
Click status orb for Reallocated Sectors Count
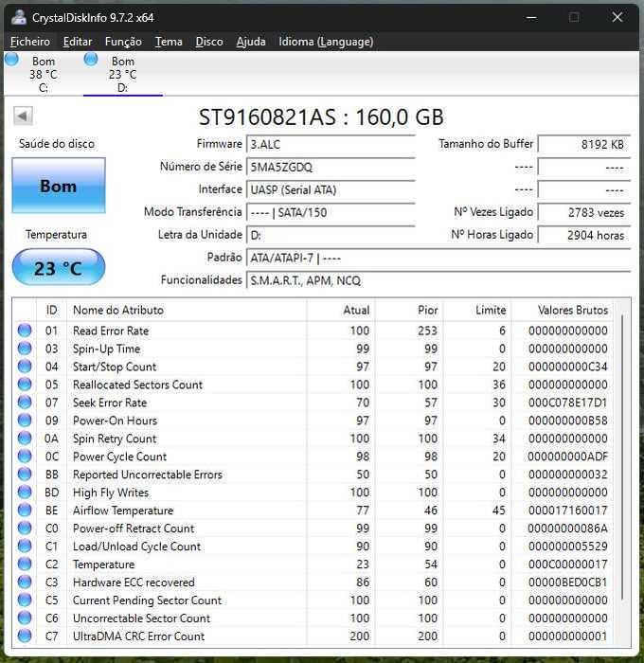tap(25, 384)
